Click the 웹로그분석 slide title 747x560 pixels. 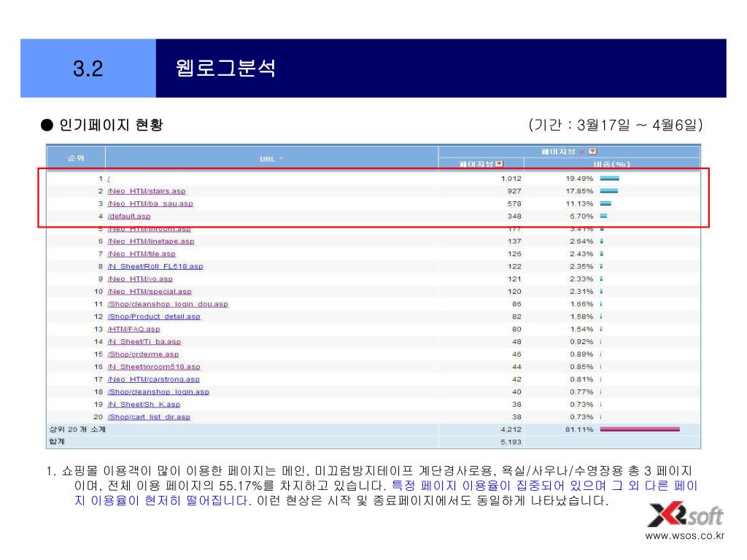(x=225, y=68)
